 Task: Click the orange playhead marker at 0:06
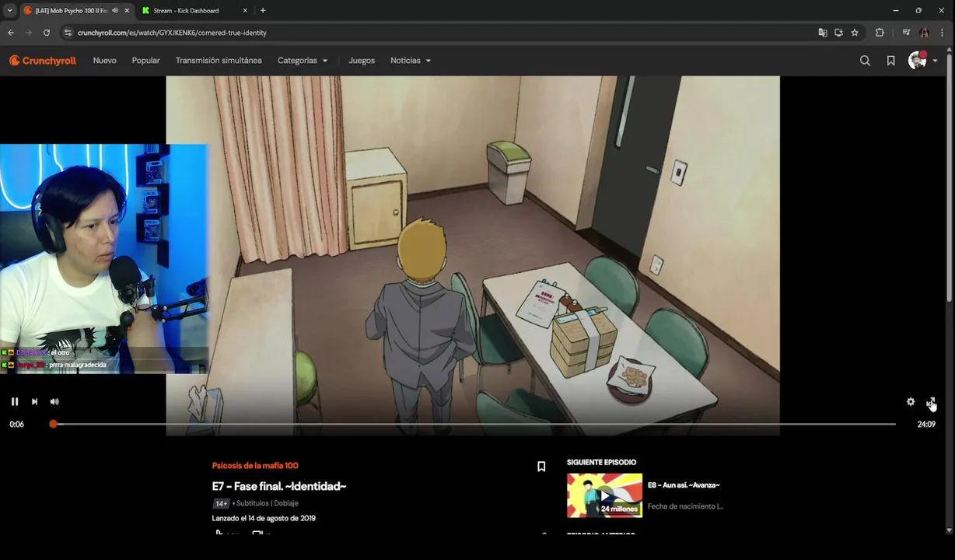(53, 424)
